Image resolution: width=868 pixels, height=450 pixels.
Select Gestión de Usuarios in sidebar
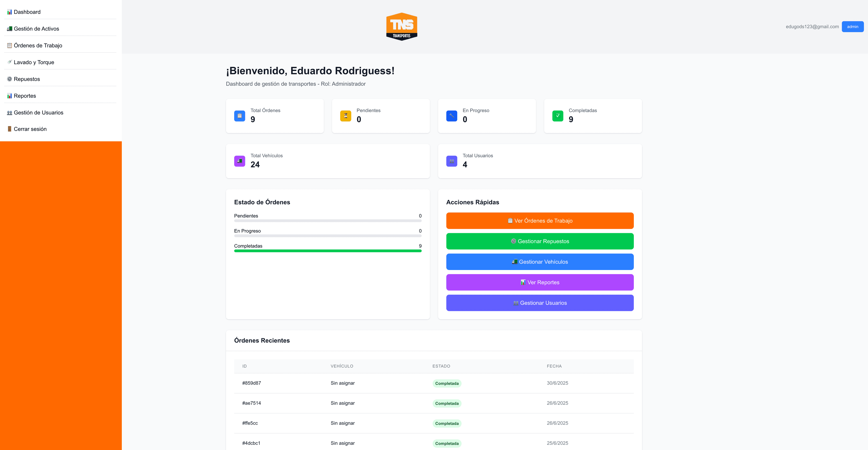tap(38, 113)
